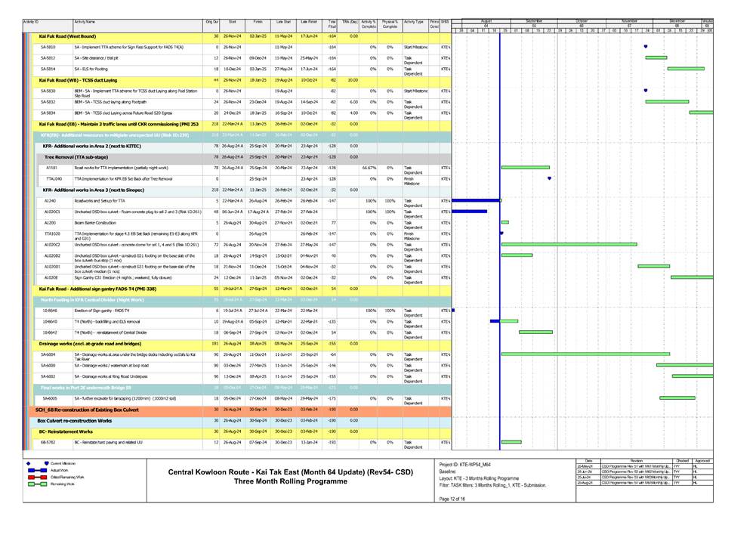Select the green Gantt bar for A1020C2
Screen dimensions: 756x535
pyautogui.click(x=568, y=244)
